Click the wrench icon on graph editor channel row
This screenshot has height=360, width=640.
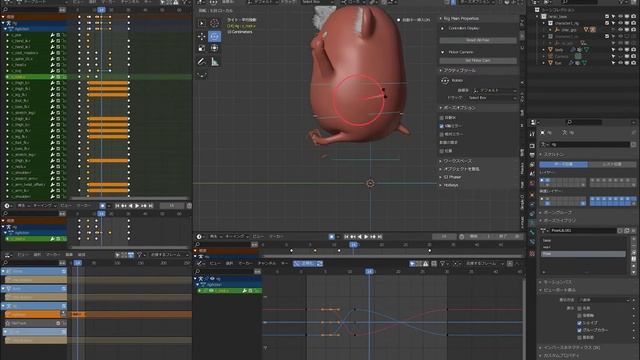[x=244, y=291]
